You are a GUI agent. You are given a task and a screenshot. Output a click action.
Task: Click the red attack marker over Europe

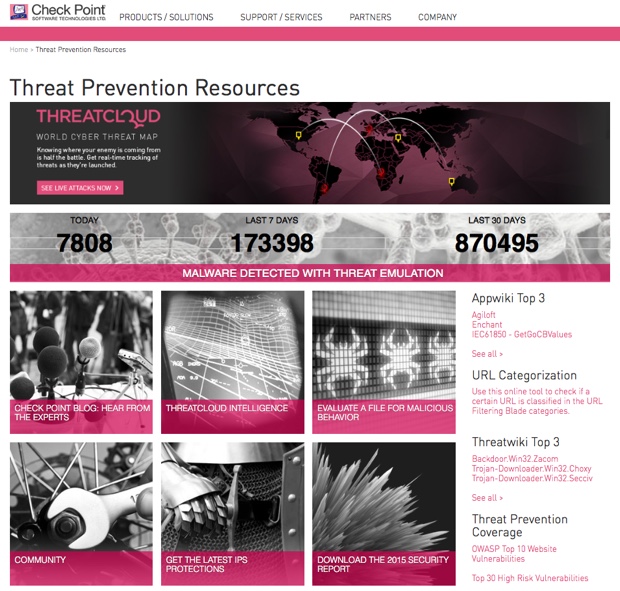pos(369,129)
